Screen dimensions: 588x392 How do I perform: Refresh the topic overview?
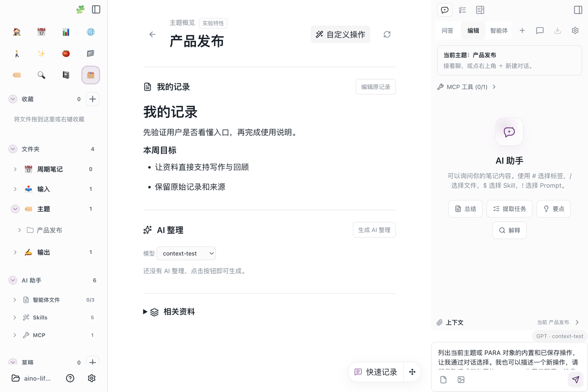point(387,35)
